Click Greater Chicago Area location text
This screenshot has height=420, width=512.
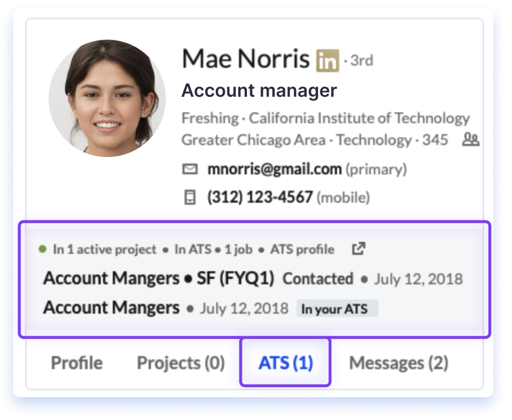(x=254, y=140)
